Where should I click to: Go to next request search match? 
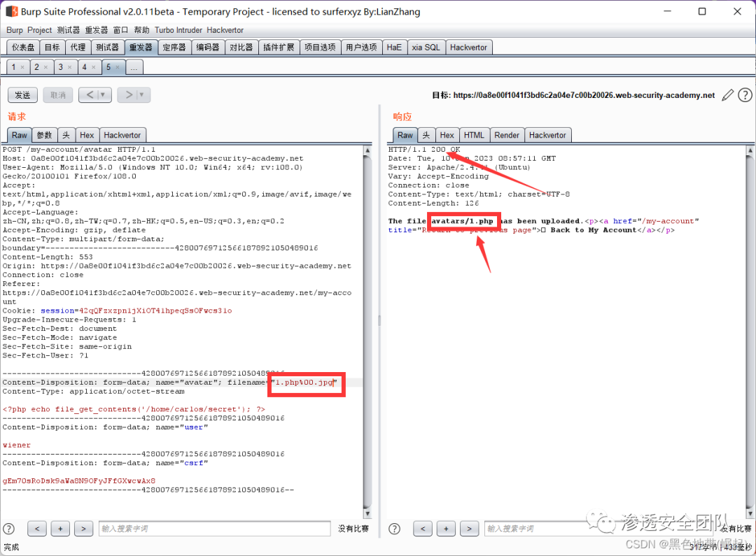[83, 529]
